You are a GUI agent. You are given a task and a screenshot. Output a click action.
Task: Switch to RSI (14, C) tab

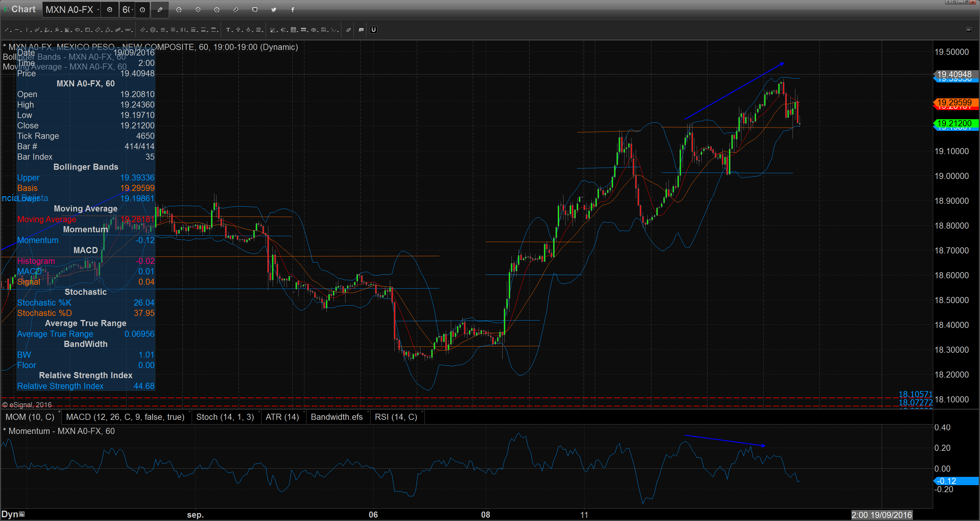[x=396, y=417]
